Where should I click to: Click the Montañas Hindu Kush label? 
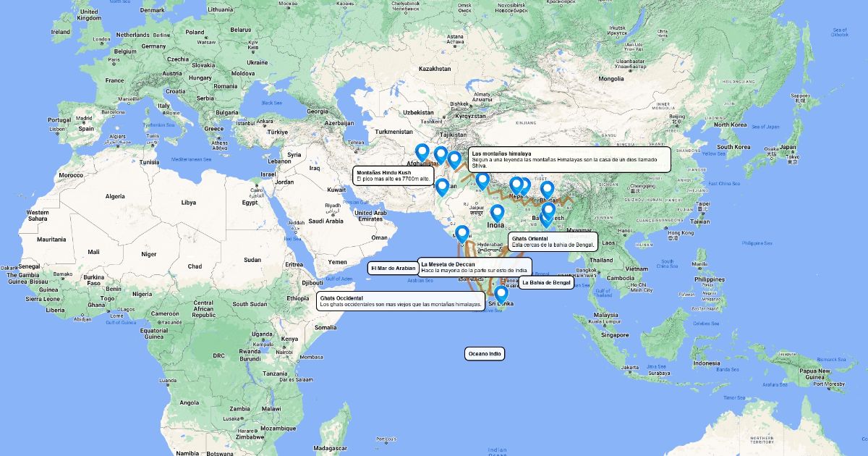(x=393, y=175)
